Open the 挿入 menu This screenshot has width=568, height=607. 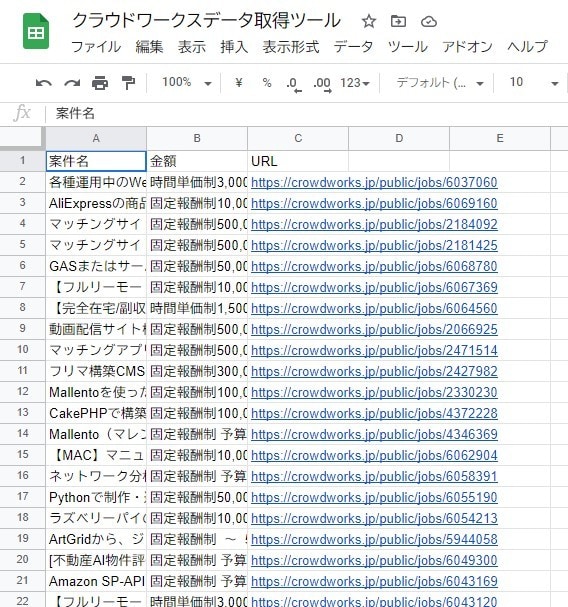(234, 47)
